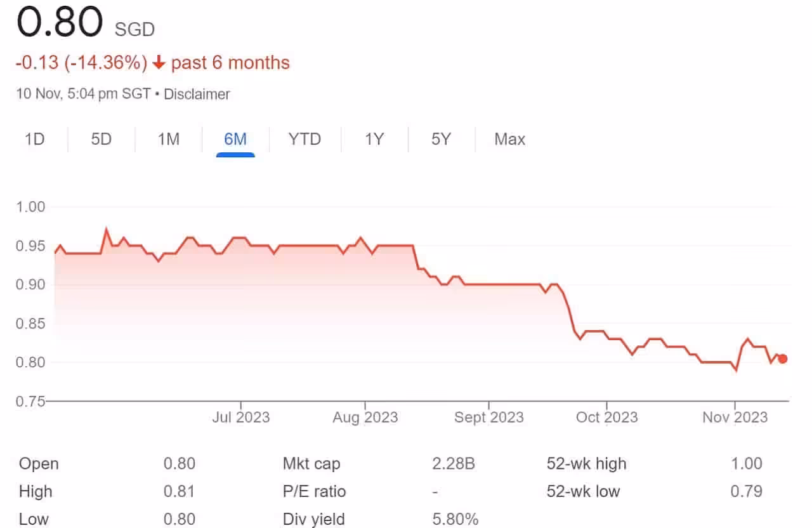The width and height of the screenshot is (812, 528).
Task: Click the Sept 2023 axis label
Action: click(489, 417)
